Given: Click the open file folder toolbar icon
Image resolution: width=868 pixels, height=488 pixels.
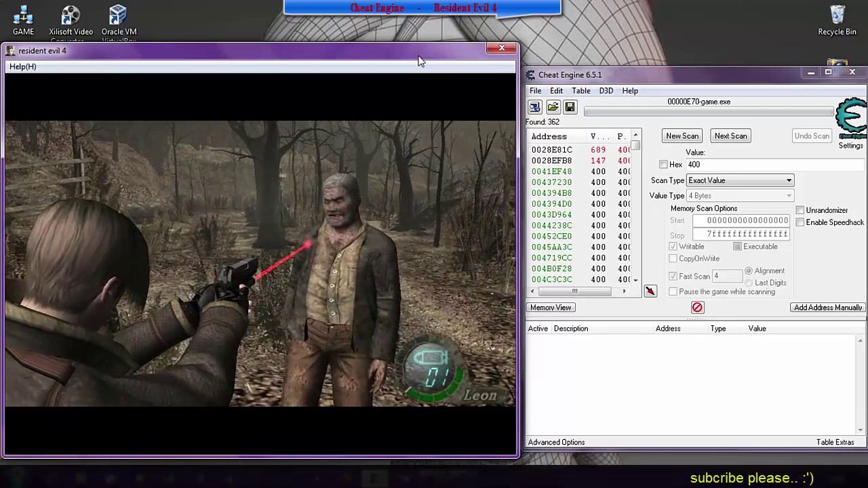Looking at the screenshot, I should (553, 107).
